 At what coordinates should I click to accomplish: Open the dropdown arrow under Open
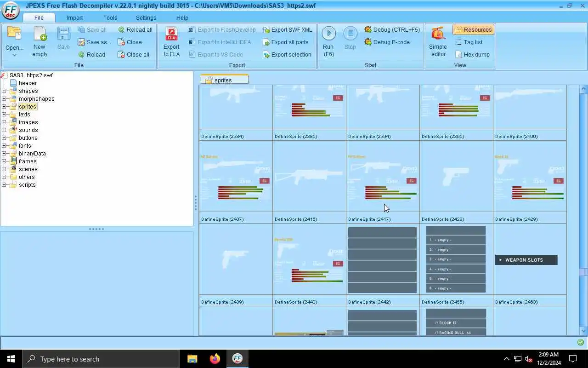[x=14, y=55]
